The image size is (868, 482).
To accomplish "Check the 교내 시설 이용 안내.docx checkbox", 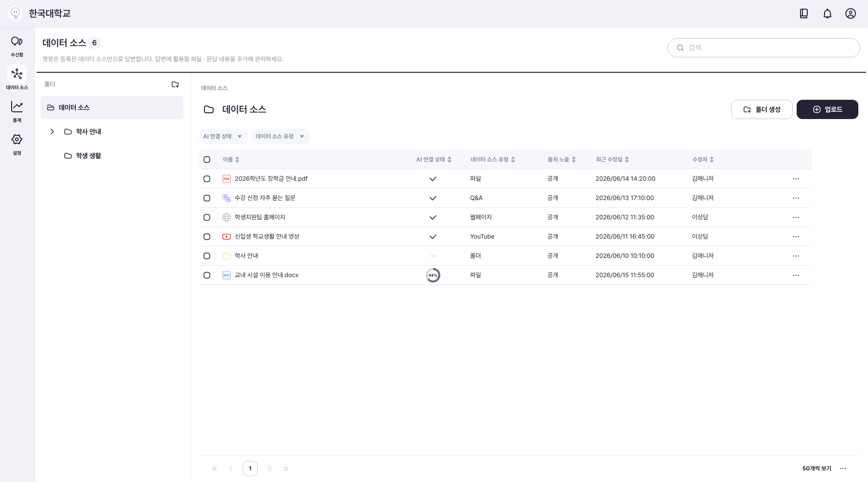I will click(207, 275).
